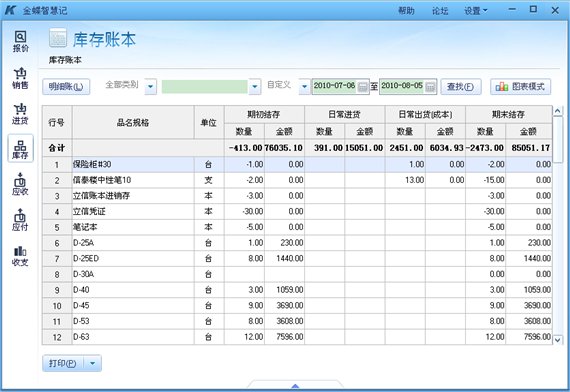Click the 品名规格 column header

click(133, 123)
